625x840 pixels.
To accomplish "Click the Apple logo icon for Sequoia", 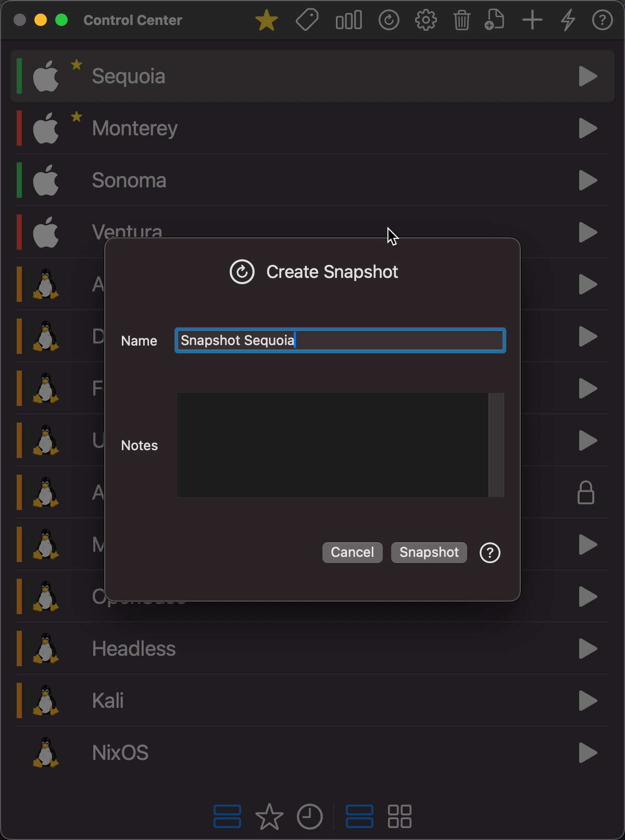I will [46, 76].
